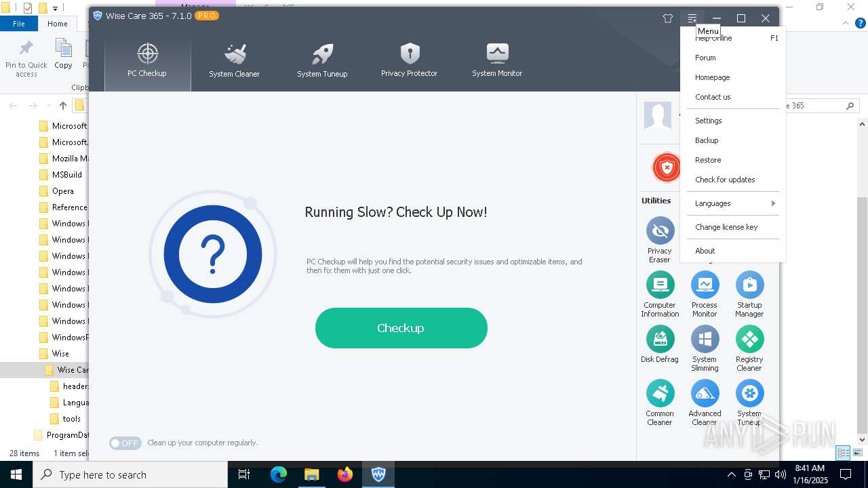The image size is (868, 488).
Task: Select the MSBuild folder in tree
Action: [x=66, y=175]
